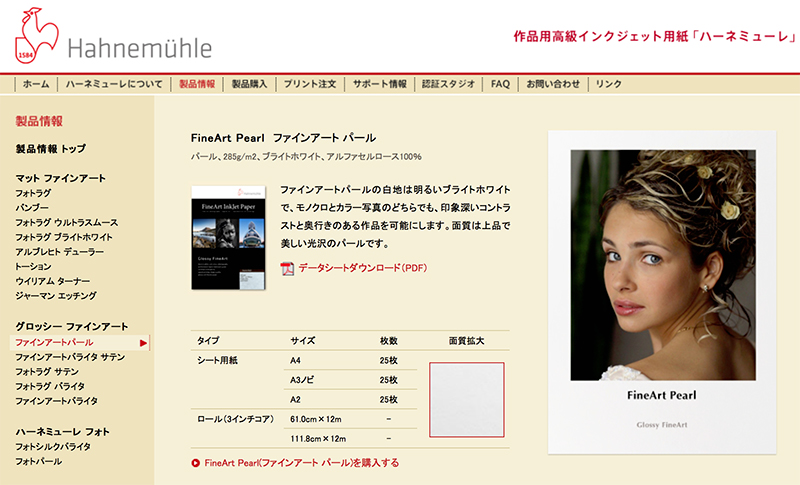
Task: Click the 61.0cm × 12m roll size
Action: (x=316, y=419)
